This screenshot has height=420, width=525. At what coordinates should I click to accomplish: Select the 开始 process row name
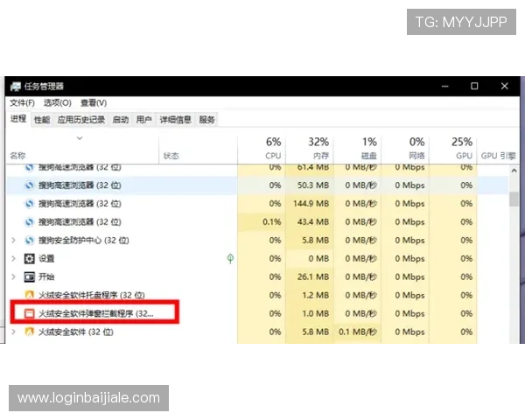46,277
